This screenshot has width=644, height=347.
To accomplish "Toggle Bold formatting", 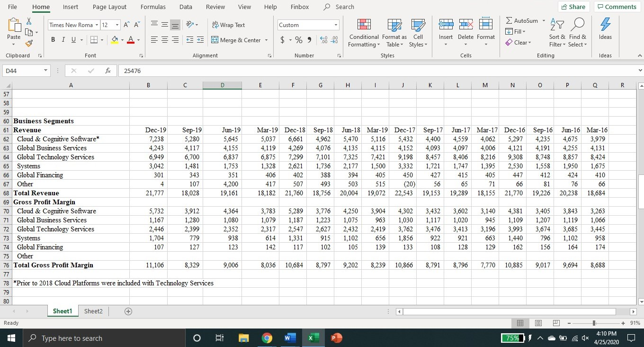I will click(54, 40).
